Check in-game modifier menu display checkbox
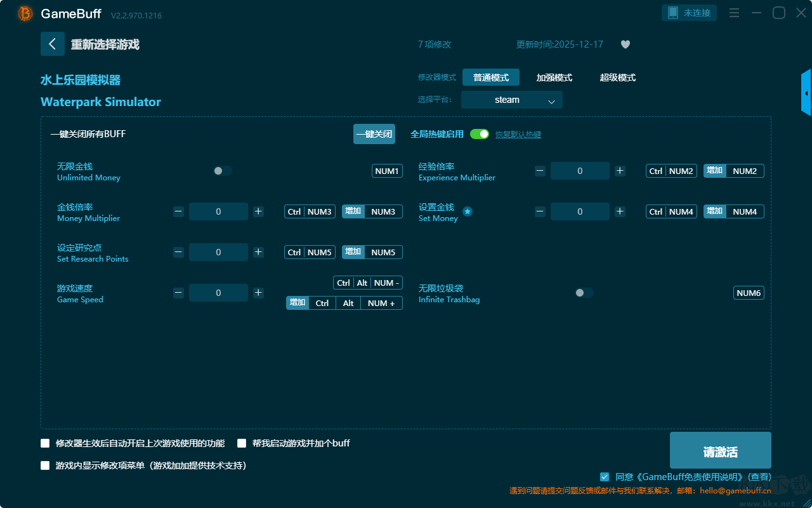This screenshot has height=508, width=812. 45,465
